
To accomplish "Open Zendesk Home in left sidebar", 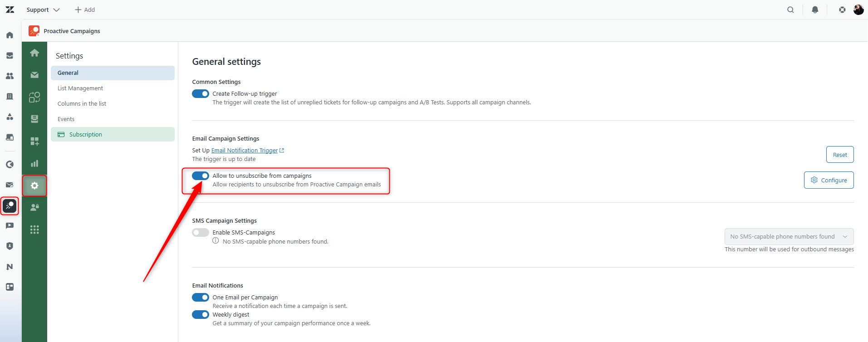I will coord(10,35).
